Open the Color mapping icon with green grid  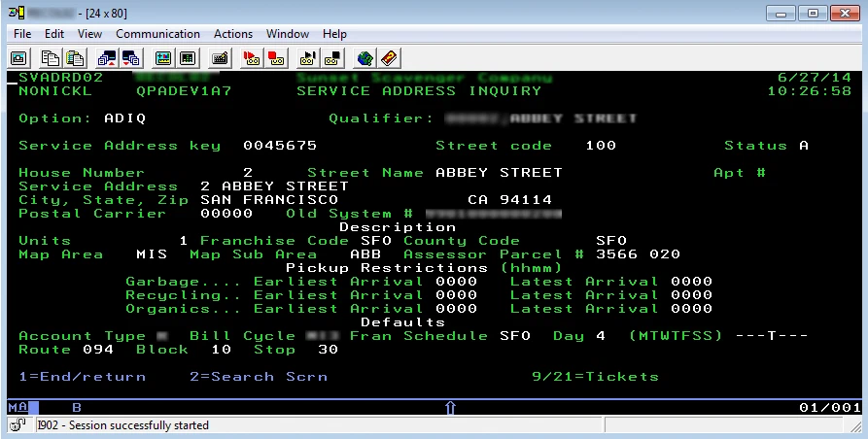(x=187, y=58)
